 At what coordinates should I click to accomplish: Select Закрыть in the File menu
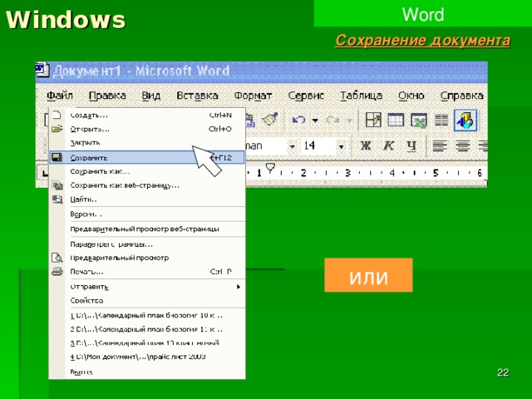point(147,143)
